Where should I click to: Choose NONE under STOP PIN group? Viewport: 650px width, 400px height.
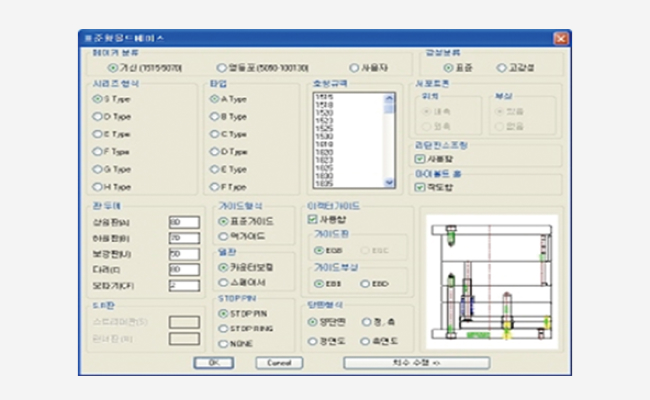(x=223, y=343)
